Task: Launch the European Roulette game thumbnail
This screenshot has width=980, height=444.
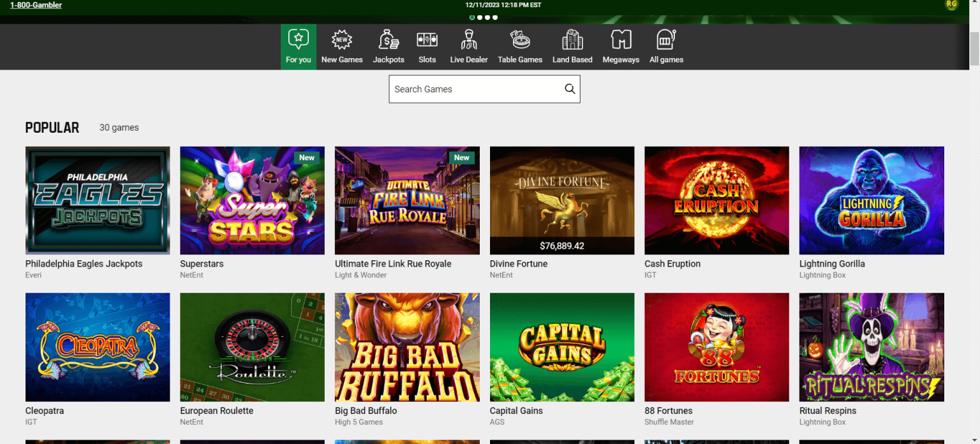Action: click(x=252, y=347)
